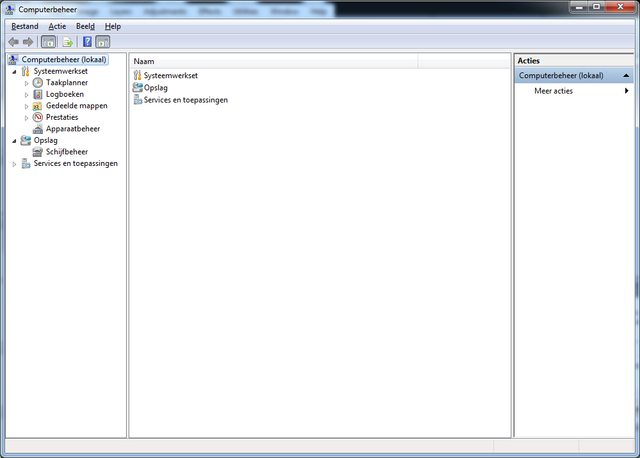Click the Computerbeheer title bar icon

tap(10, 9)
